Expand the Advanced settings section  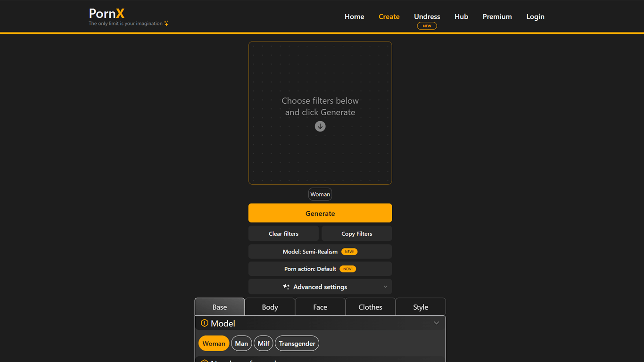pyautogui.click(x=320, y=287)
